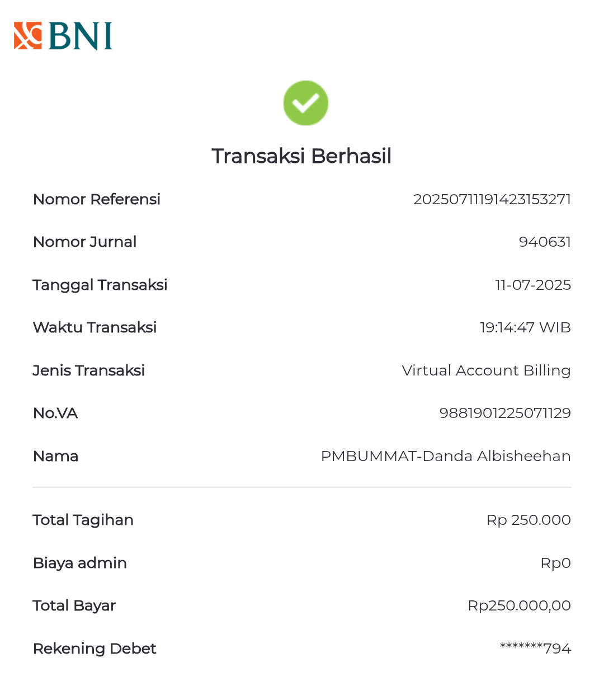Click the Virtual Account Billing value
The image size is (604, 700).
[486, 370]
